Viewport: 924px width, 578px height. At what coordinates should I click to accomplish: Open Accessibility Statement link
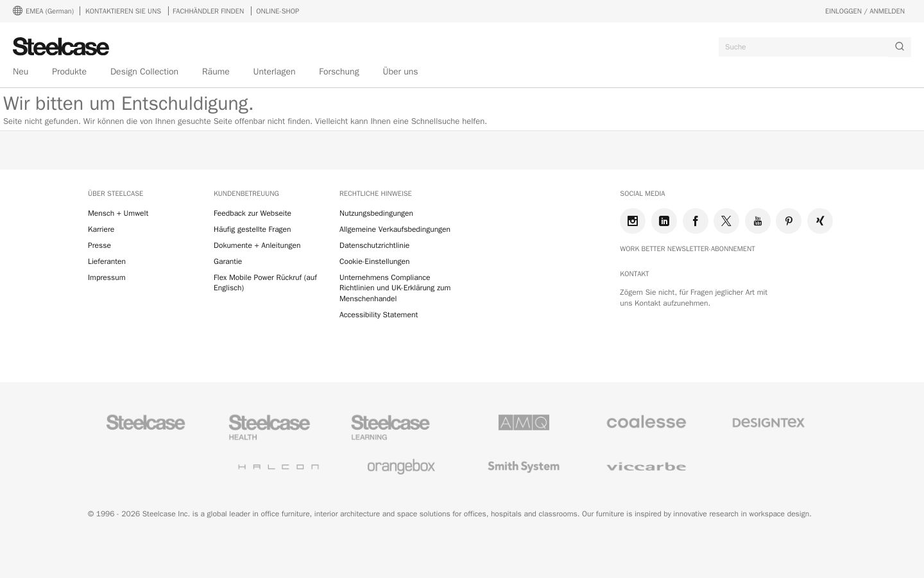pyautogui.click(x=379, y=315)
